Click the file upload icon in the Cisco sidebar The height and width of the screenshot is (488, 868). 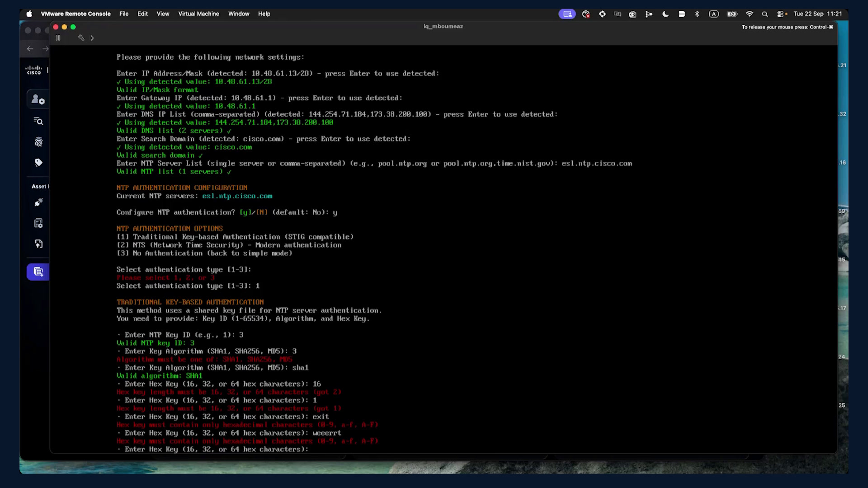[38, 244]
